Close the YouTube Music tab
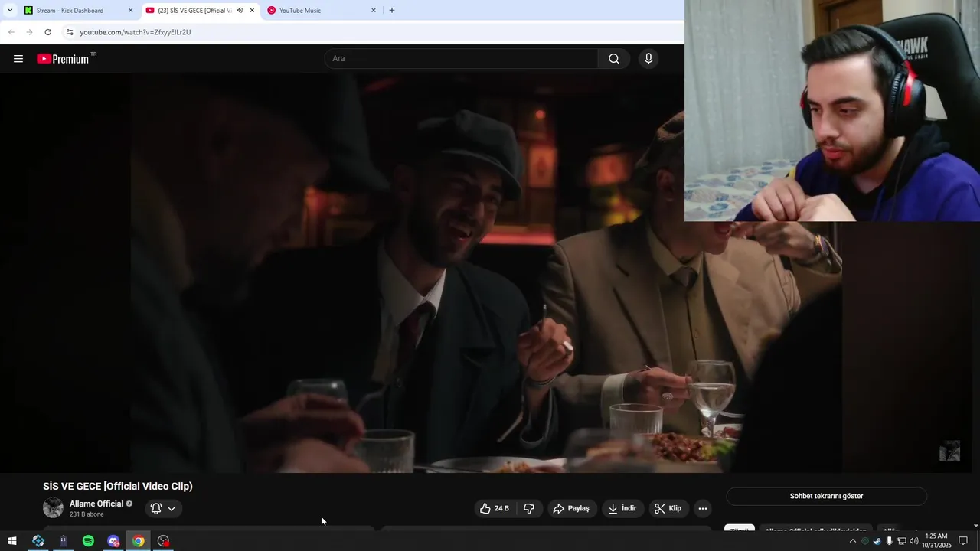980x551 pixels. (x=374, y=11)
